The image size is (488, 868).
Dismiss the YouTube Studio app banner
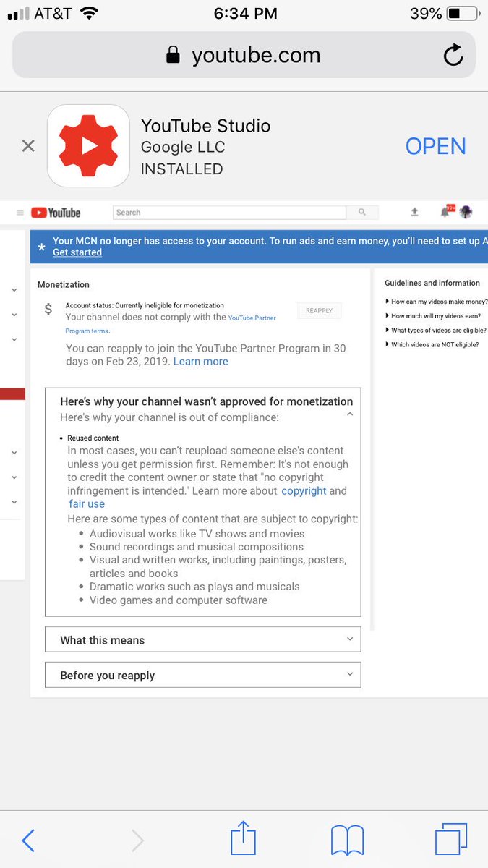28,146
